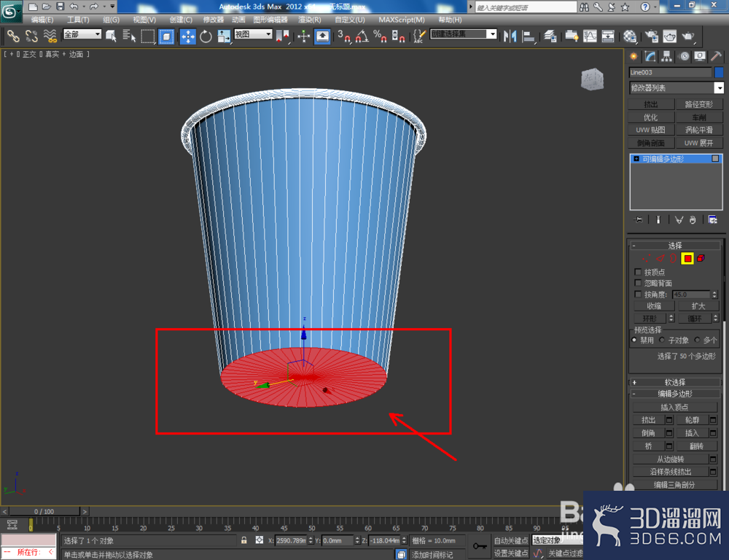Toggle the Angle Snap icon
729x560 pixels.
362,36
